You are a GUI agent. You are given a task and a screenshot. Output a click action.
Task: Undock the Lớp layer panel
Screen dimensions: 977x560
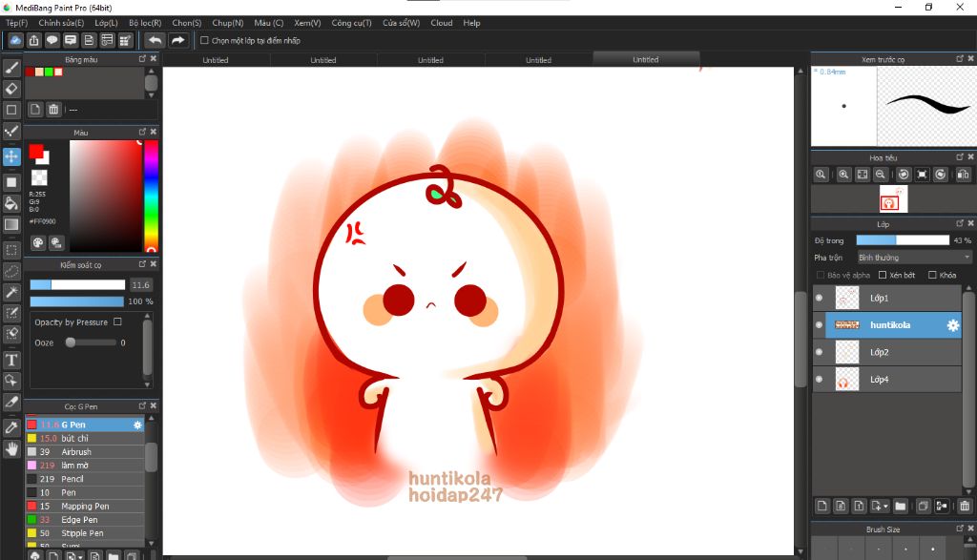[x=960, y=223]
